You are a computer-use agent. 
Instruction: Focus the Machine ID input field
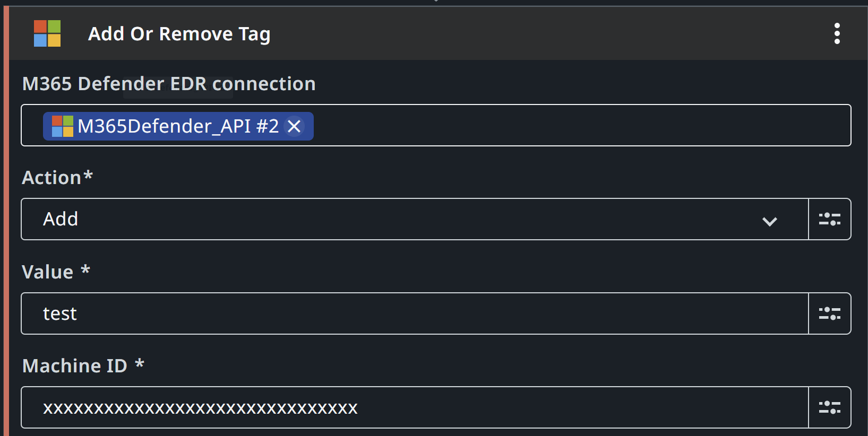pos(415,407)
